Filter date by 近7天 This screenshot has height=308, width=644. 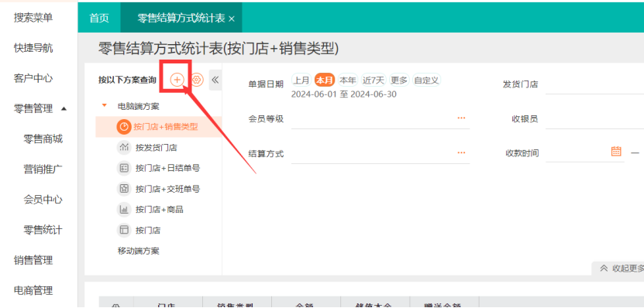coord(374,80)
